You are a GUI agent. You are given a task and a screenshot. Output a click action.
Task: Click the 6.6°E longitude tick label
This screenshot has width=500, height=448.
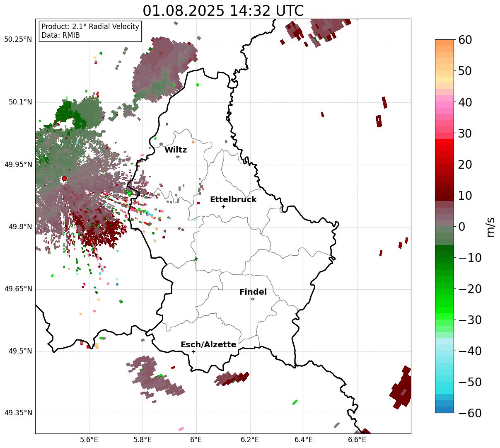pos(357,440)
